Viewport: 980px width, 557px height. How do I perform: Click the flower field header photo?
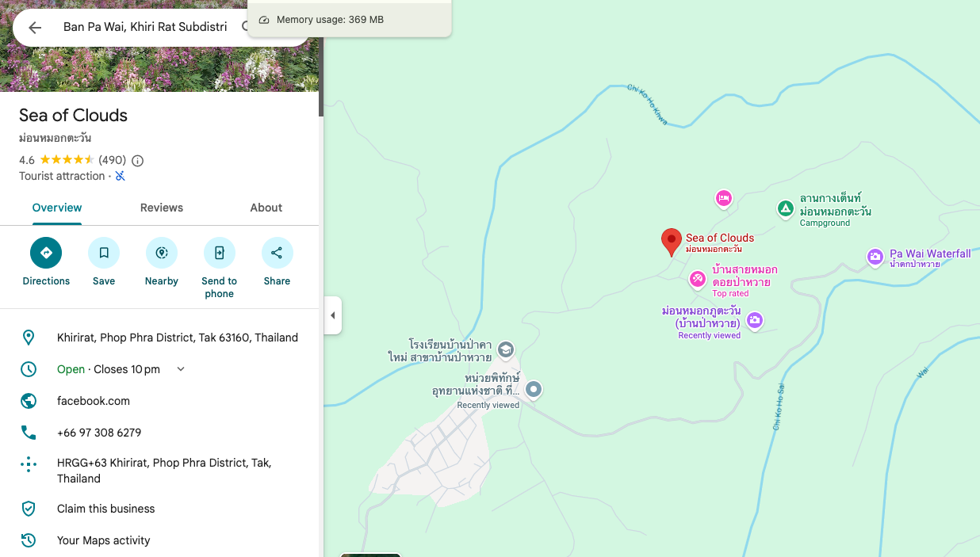(x=159, y=70)
